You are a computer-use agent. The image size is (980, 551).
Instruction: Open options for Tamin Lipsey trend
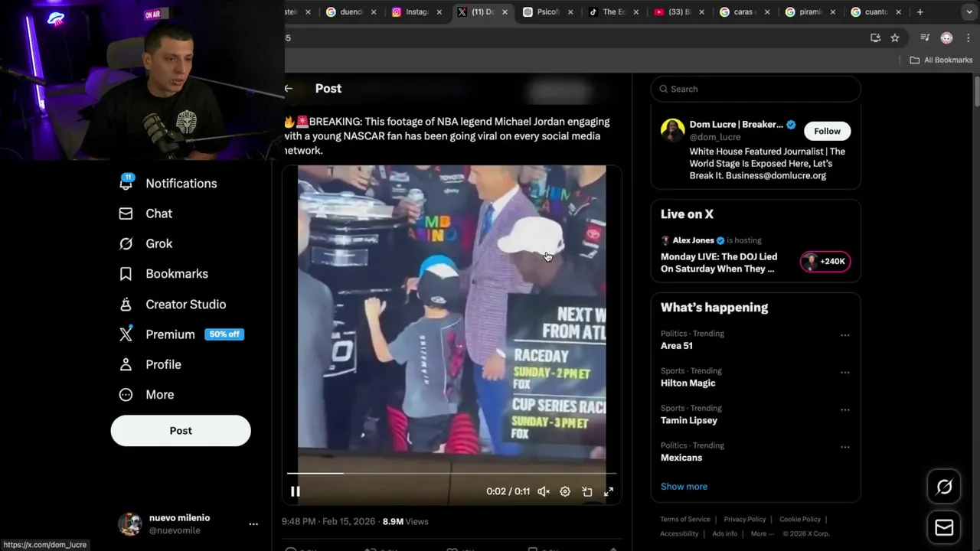pos(845,409)
